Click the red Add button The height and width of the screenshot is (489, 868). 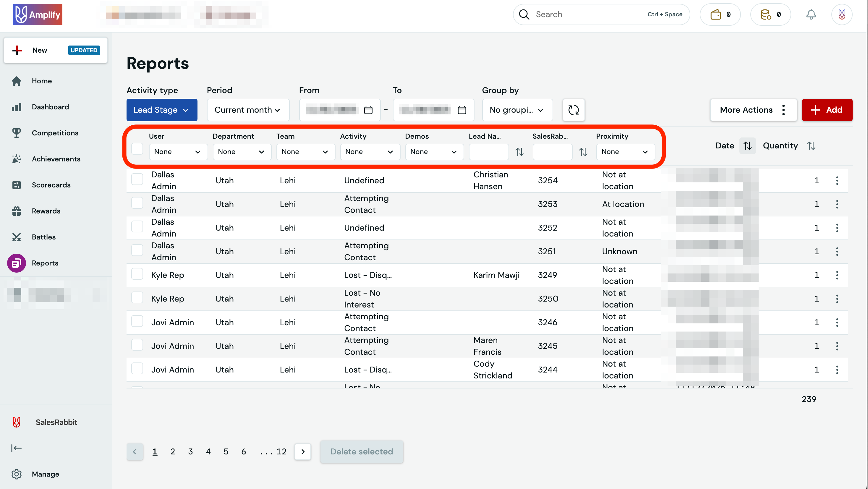pos(827,110)
